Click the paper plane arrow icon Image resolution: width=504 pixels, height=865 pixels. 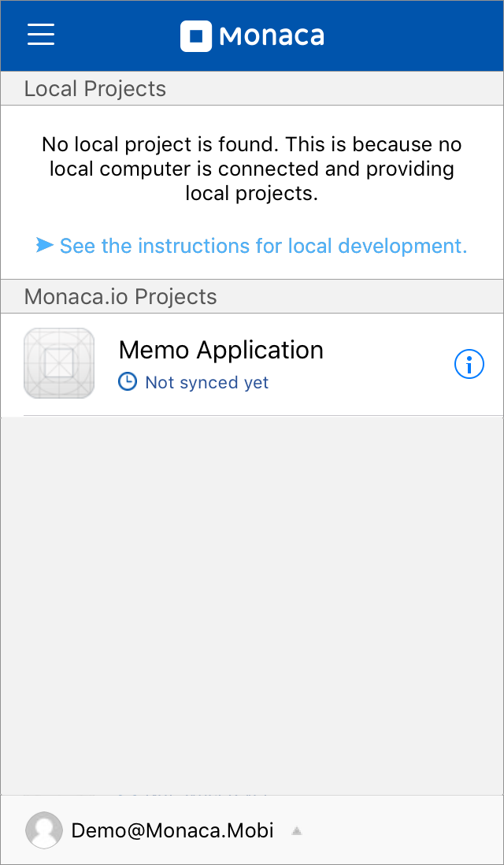tap(45, 246)
